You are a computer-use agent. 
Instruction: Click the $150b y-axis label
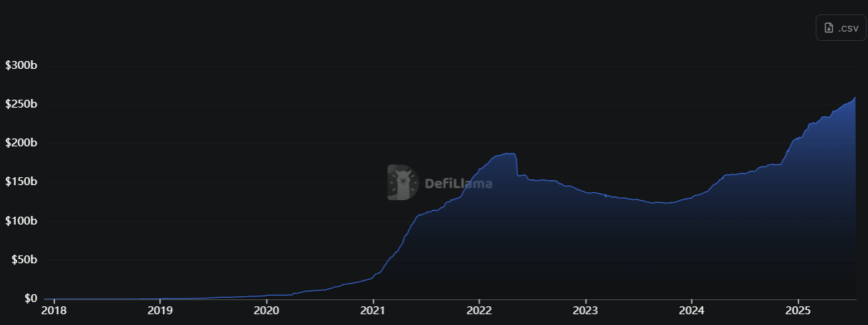[x=21, y=182]
